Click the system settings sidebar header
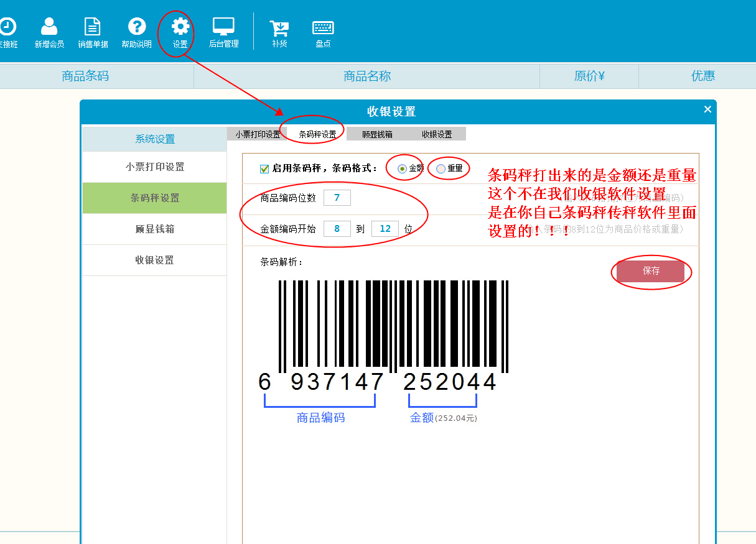Image resolution: width=756 pixels, height=544 pixels. pos(155,139)
